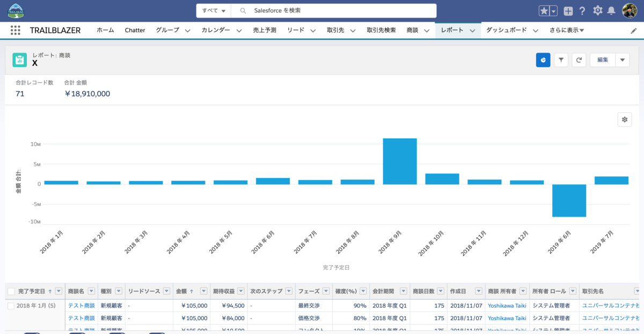644x334 pixels.
Task: Open Yoshikawa Taiki link in 最終交渉 row
Action: click(507, 306)
